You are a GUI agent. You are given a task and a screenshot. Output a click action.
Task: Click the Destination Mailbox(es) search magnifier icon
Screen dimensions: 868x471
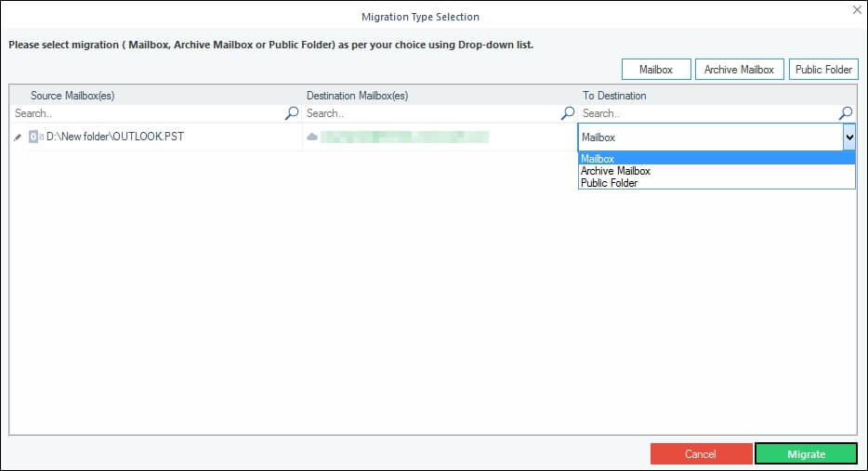click(x=568, y=113)
